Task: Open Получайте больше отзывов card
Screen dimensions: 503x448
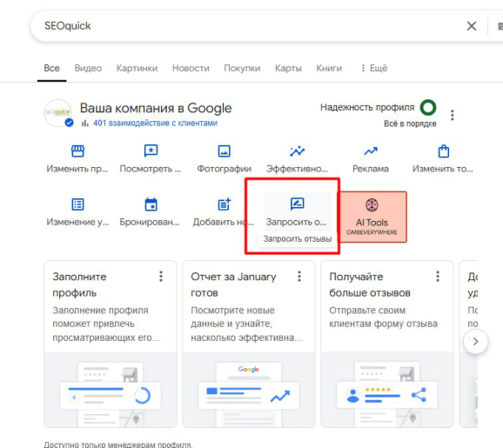Action: (387, 344)
